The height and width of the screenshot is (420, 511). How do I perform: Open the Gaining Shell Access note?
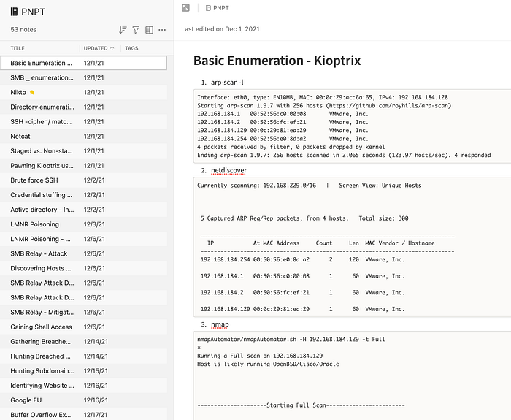coord(83,327)
